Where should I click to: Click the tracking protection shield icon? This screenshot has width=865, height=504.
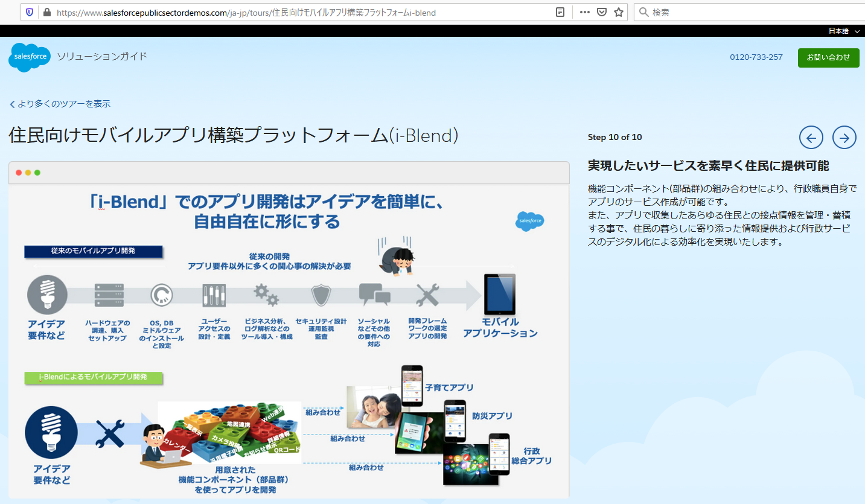click(29, 12)
